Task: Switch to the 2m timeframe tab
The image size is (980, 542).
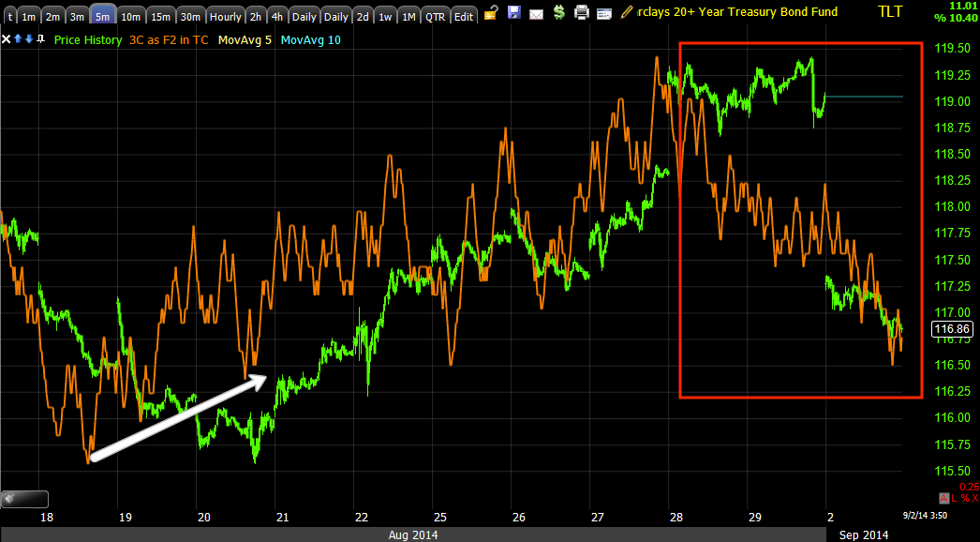Action: click(52, 16)
